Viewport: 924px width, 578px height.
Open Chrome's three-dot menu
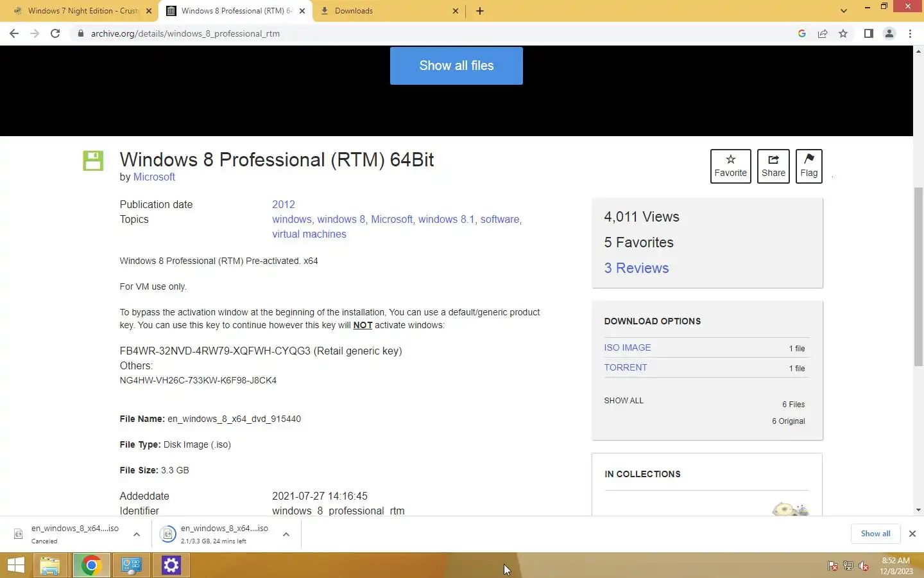[910, 33]
